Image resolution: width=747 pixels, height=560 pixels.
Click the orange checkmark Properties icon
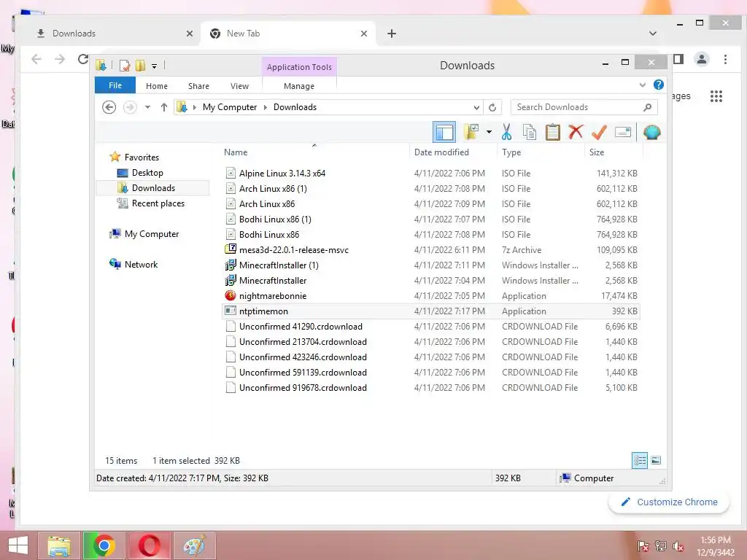[x=599, y=132]
